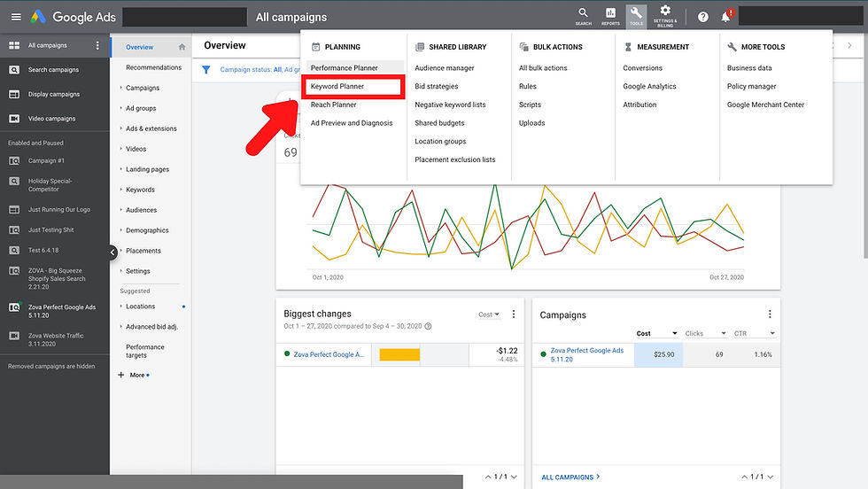Select Reach Planner menu item

click(x=333, y=105)
